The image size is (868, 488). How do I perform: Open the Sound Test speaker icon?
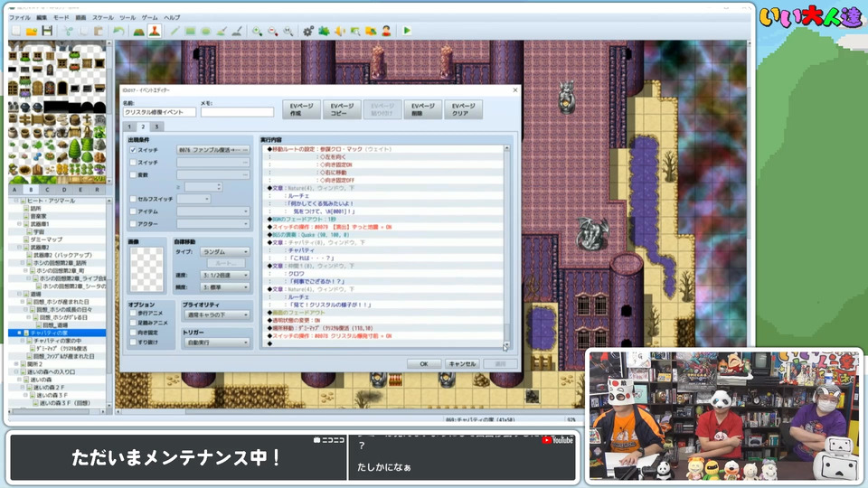tap(339, 31)
